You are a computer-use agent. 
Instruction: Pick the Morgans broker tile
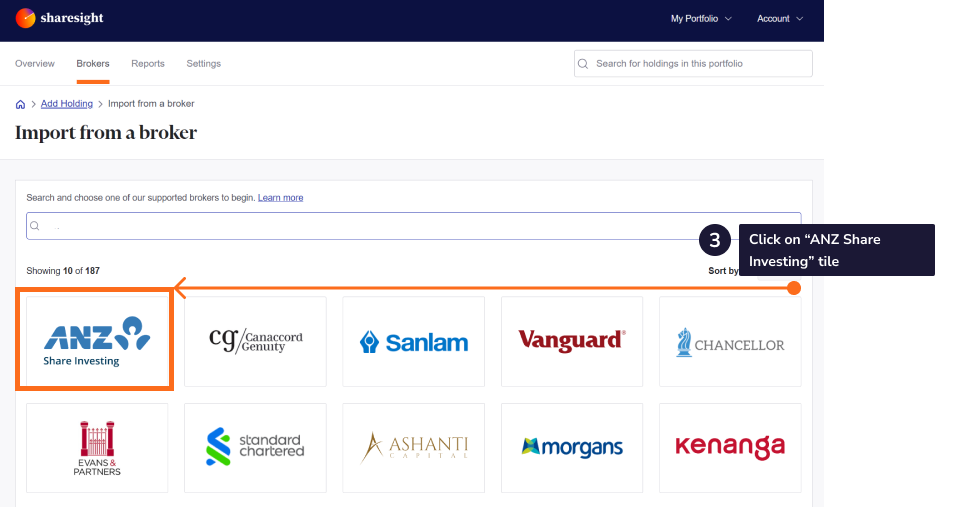[572, 448]
